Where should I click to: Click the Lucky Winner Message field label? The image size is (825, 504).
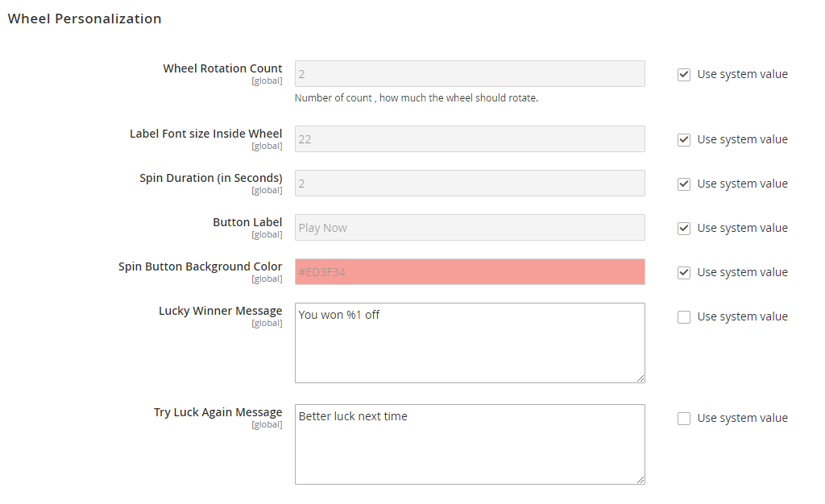point(220,311)
